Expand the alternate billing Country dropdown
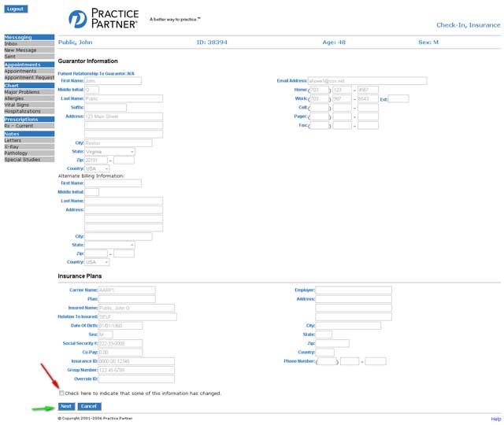Screen dimensions: 504x425 coord(97,262)
